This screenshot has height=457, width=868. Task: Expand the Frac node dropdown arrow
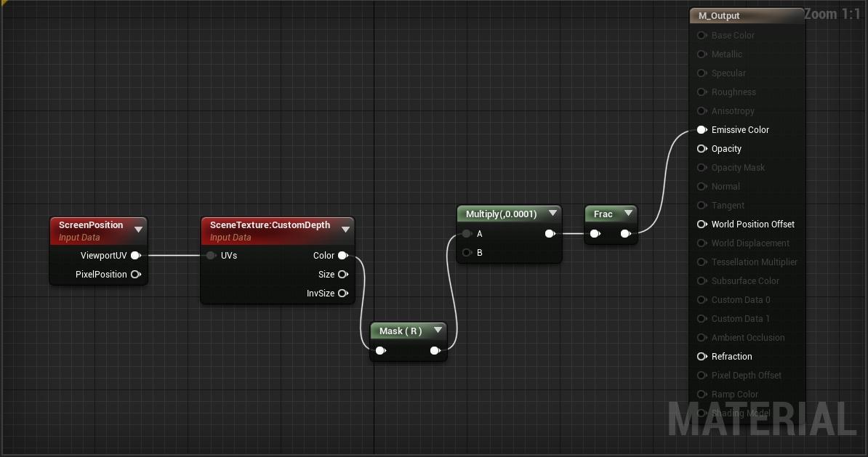point(628,213)
